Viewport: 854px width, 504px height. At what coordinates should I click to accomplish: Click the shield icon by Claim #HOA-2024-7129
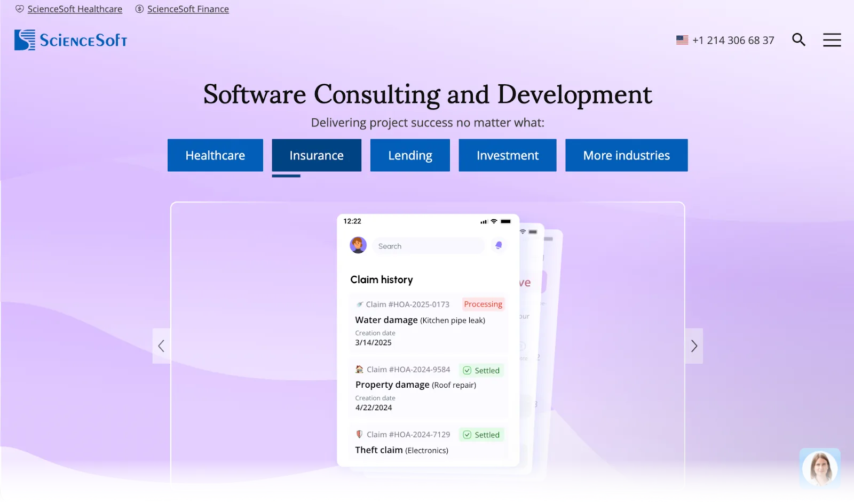point(359,434)
